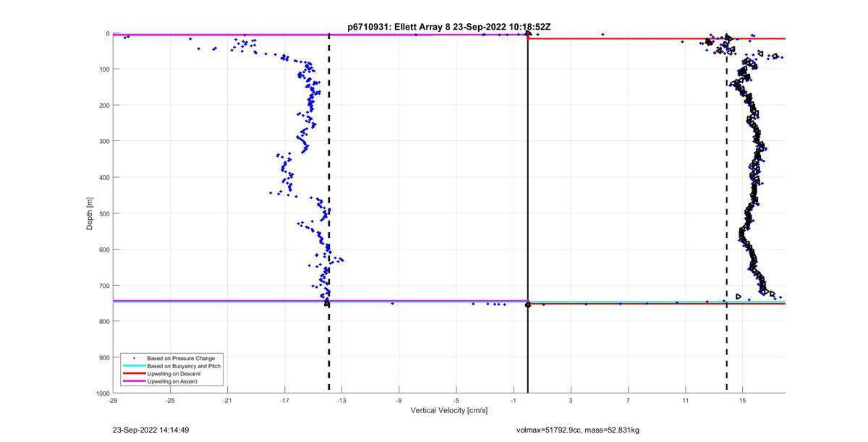
Task: Click x-axis tick label '-5'
Action: [456, 400]
